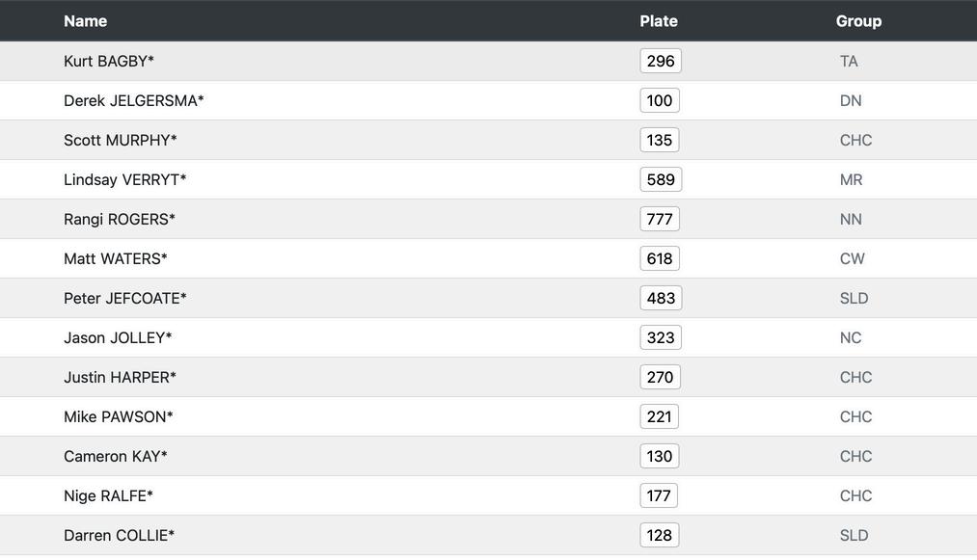Select rider Rangi ROGERS

(119, 219)
